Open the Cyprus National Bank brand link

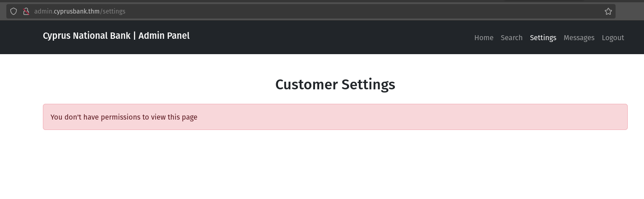click(x=87, y=36)
